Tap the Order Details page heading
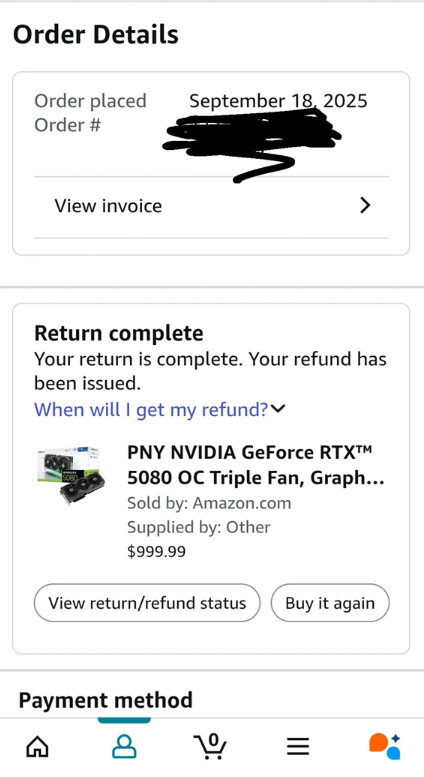 click(96, 35)
